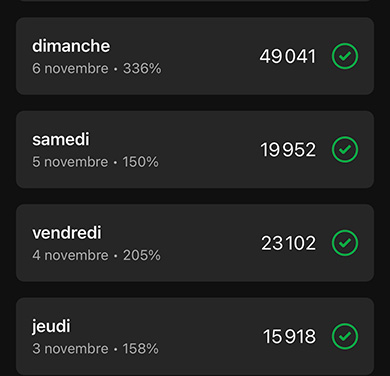This screenshot has height=376, width=390.
Task: Tap the 3 novembre 158% subtitle
Action: (x=95, y=349)
